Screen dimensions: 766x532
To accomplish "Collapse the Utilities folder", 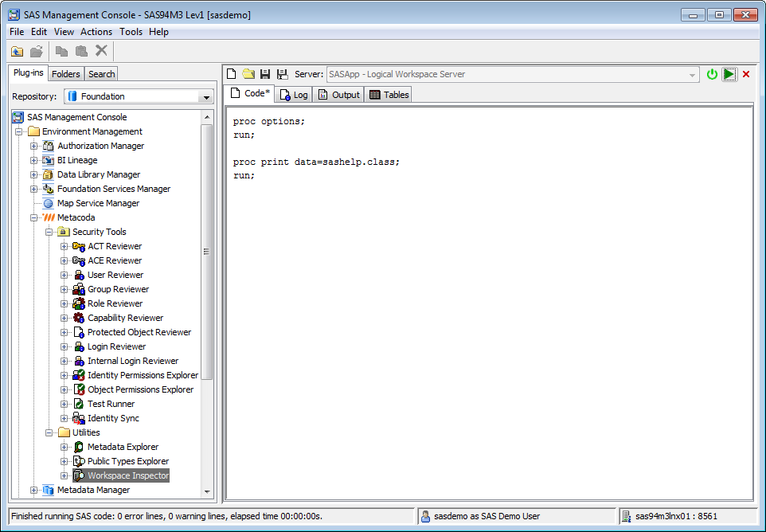I will tap(49, 432).
